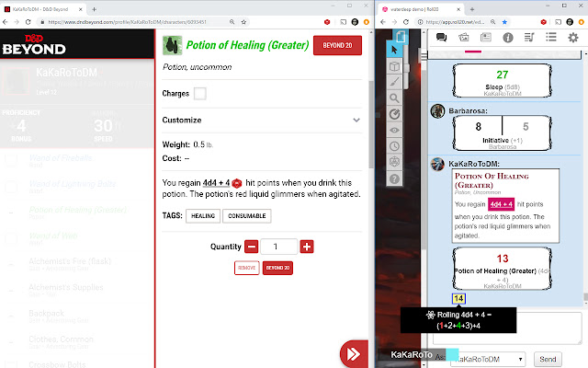Open the Roll20 Help question mark tool

click(394, 178)
